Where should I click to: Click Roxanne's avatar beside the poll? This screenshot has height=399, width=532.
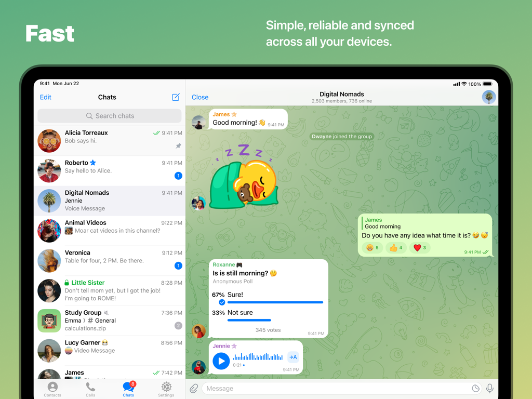click(x=198, y=331)
